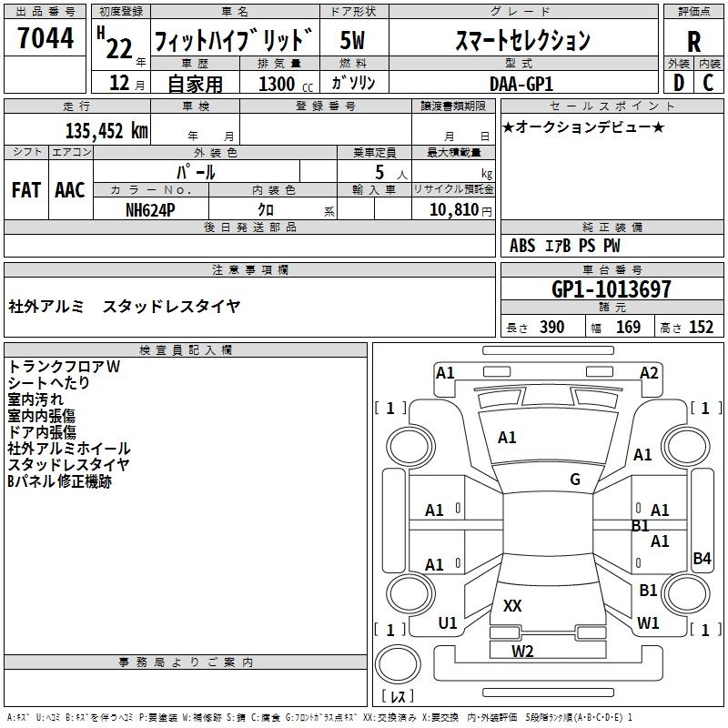This screenshot has width=728, height=728.
Task: Click the 登録番号 header
Action: pos(326,106)
